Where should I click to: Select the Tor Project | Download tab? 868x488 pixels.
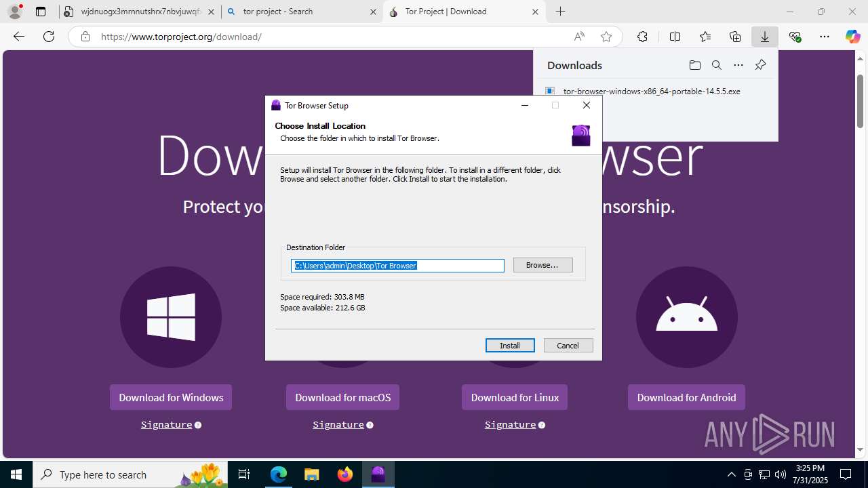465,12
